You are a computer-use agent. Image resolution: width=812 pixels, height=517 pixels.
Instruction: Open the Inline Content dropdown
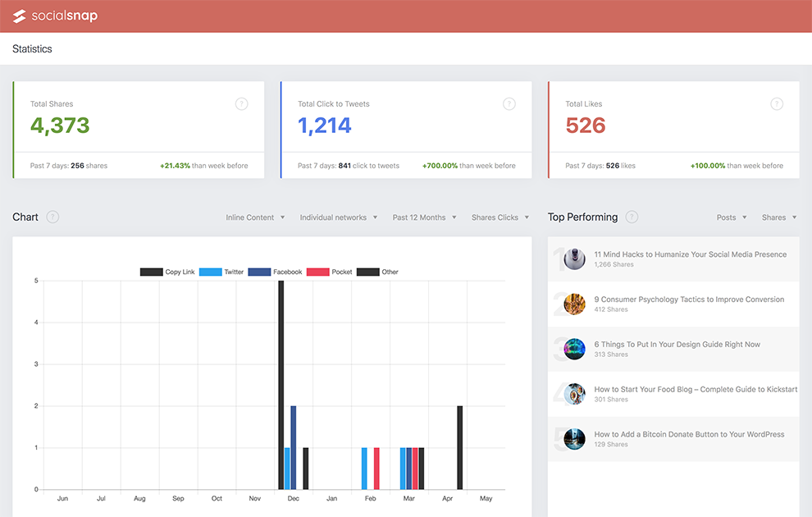[255, 217]
